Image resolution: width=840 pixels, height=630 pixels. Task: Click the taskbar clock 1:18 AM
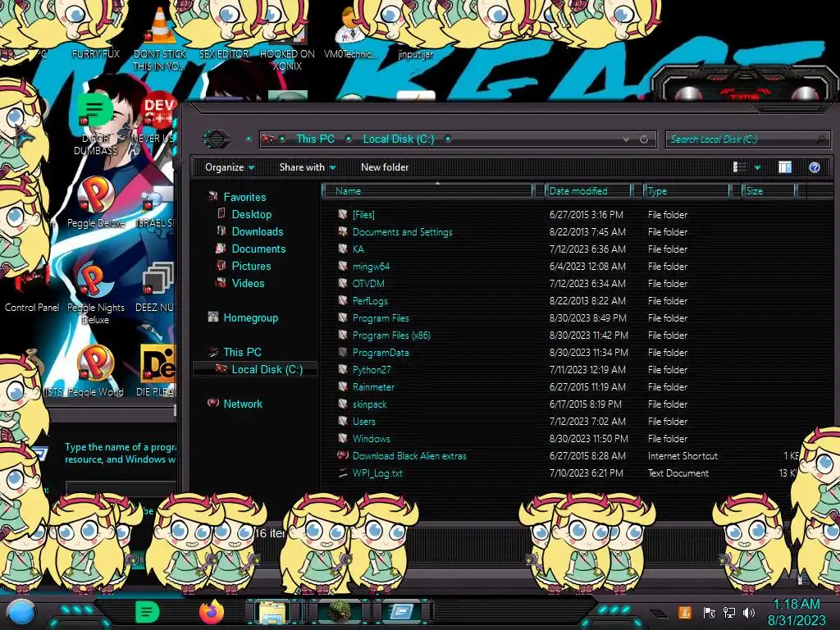796,605
